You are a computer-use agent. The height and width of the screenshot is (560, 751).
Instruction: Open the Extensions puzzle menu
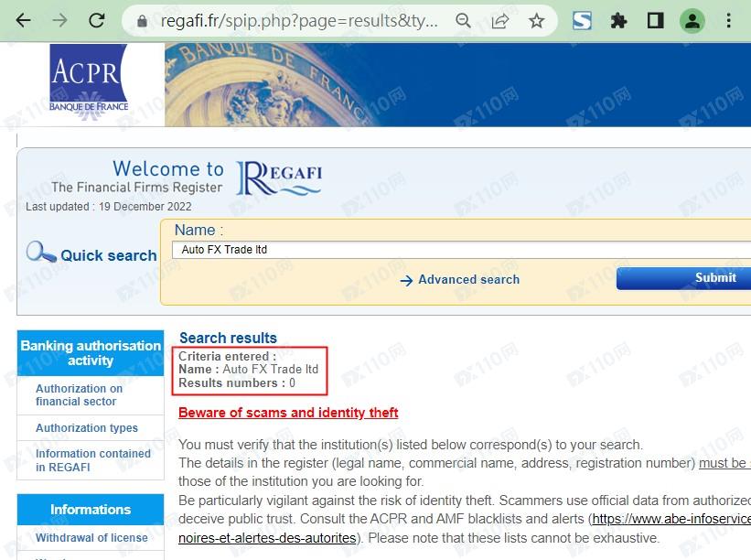click(619, 20)
